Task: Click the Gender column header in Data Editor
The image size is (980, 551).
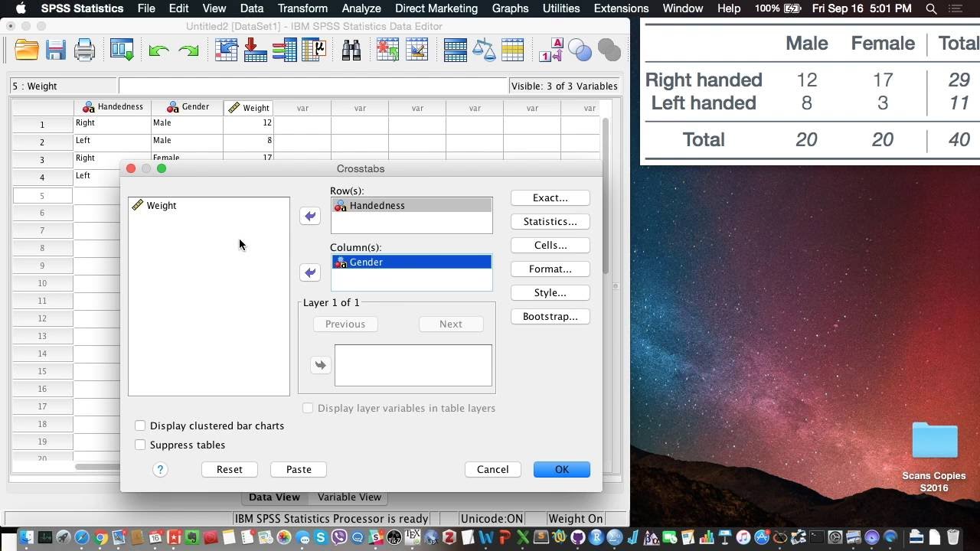Action: click(x=188, y=108)
